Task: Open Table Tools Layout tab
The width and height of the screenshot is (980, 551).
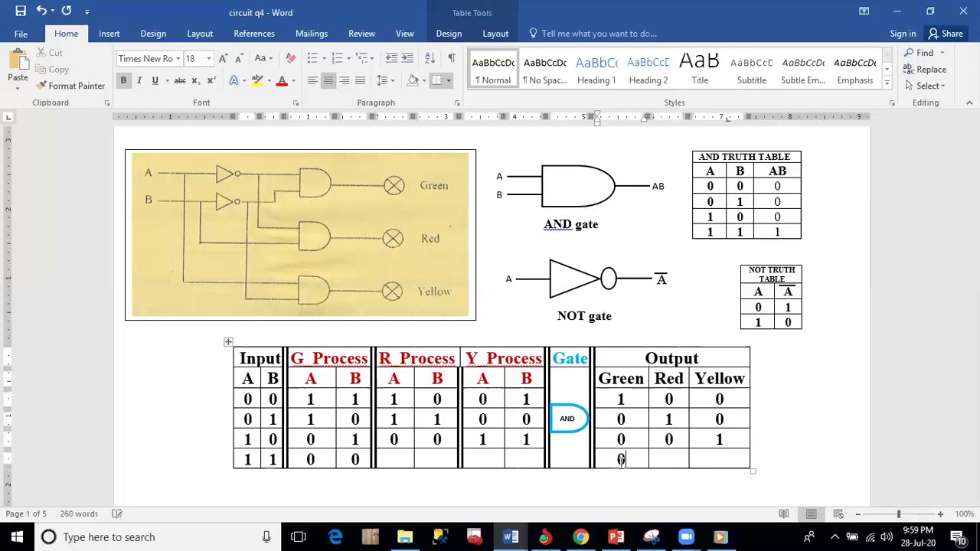Action: (495, 34)
